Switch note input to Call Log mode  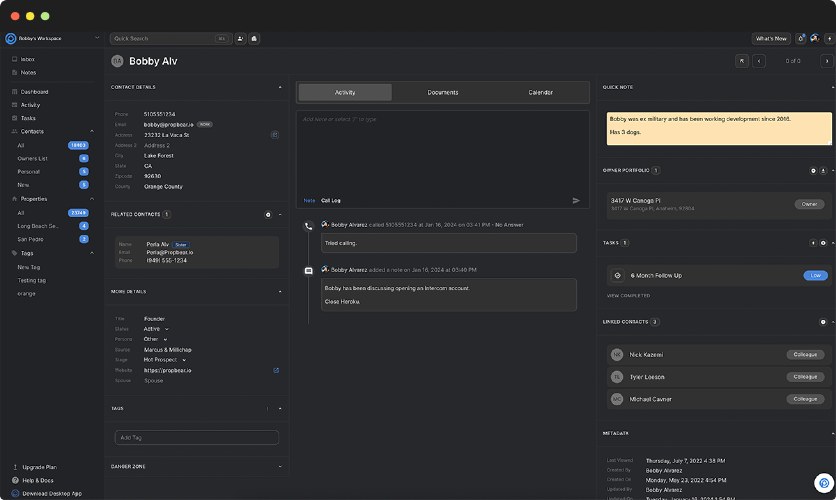click(x=331, y=200)
